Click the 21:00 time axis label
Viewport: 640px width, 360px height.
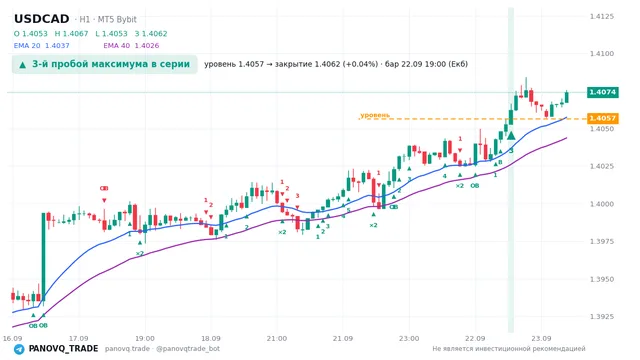[277, 338]
